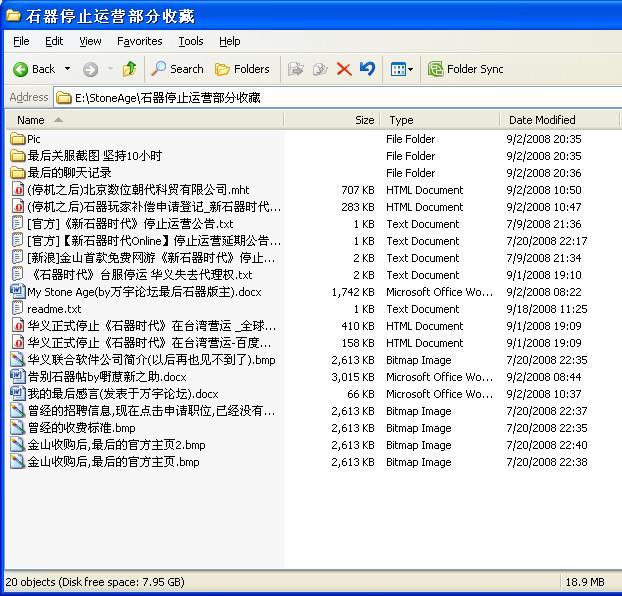Select the Pic folder icon
Screen dimensions: 622x596
(18, 139)
